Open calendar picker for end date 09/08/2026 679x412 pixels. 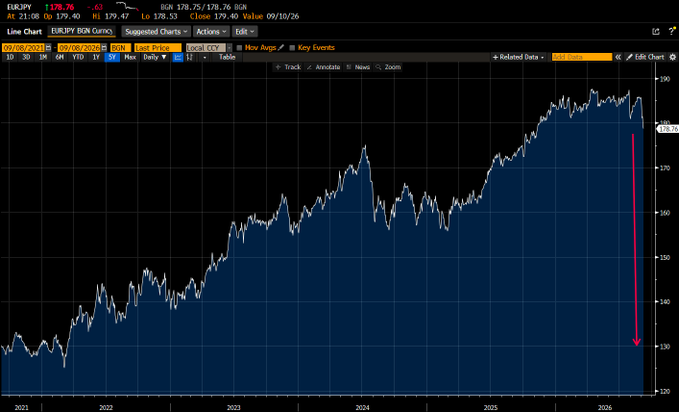(x=104, y=48)
